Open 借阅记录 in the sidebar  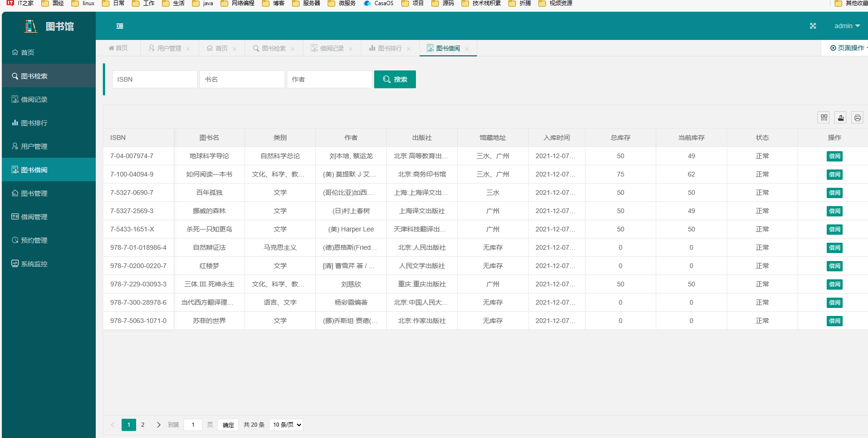[x=49, y=99]
